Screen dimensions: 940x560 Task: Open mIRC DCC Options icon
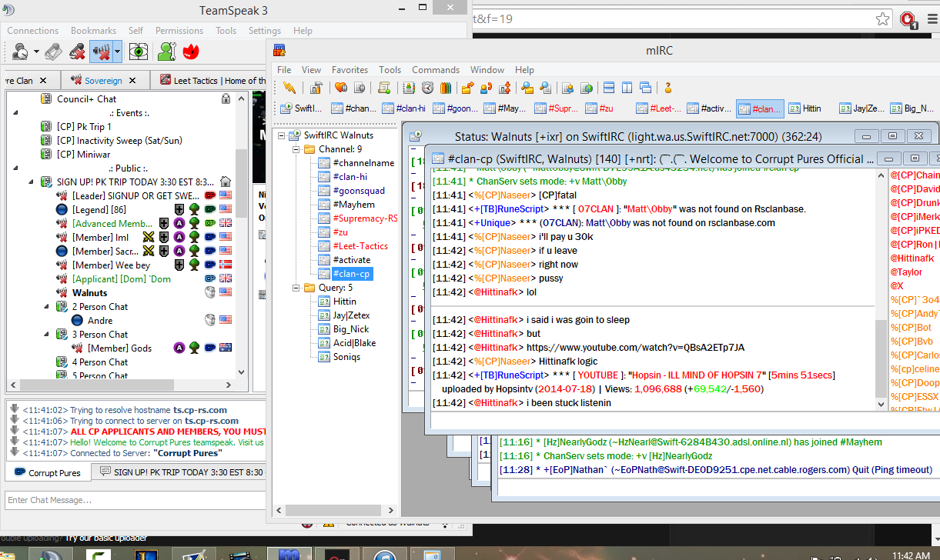click(505, 88)
